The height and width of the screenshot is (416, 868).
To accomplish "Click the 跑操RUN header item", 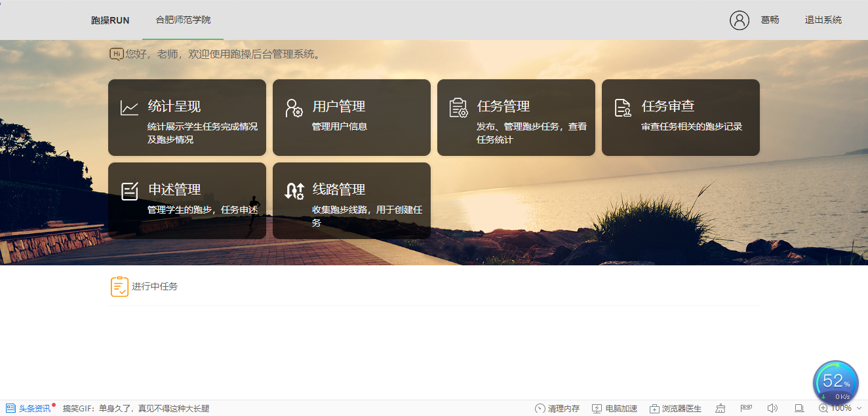I will (x=110, y=20).
